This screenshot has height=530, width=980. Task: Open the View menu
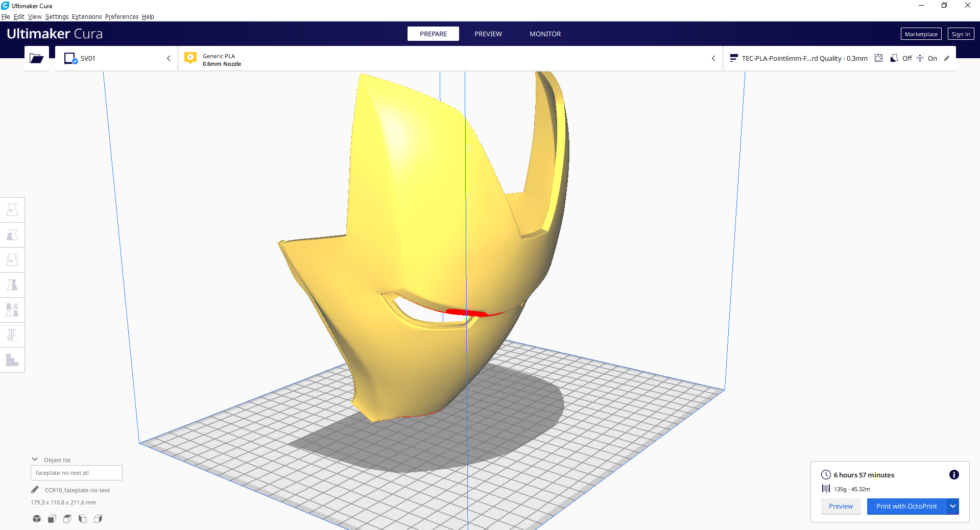point(35,16)
